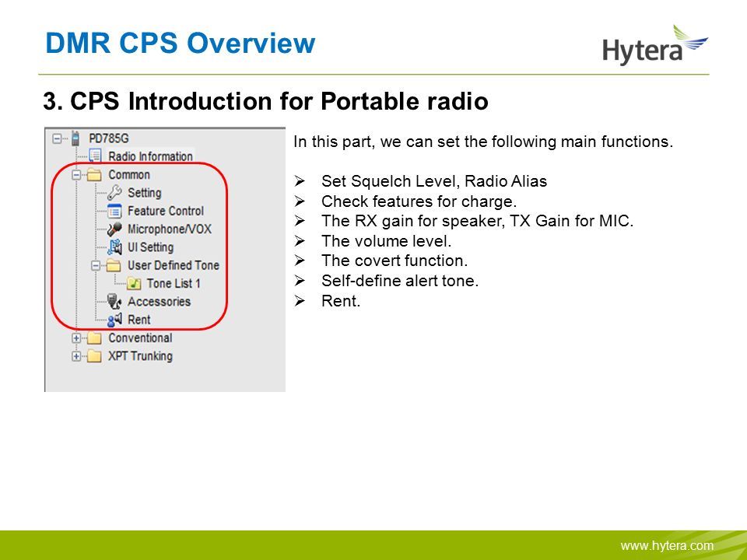Click the XPT Trunking folder icon
This screenshot has width=747, height=560.
pyautogui.click(x=94, y=356)
